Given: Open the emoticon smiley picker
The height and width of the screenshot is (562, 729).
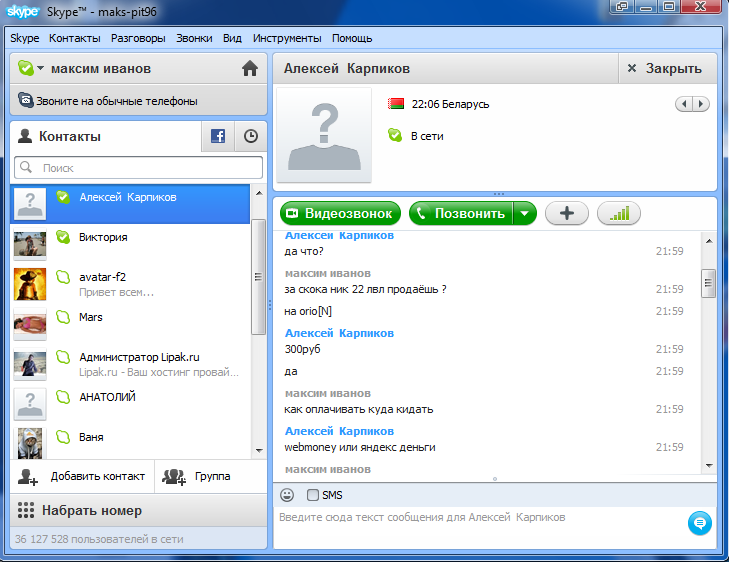Looking at the screenshot, I should [x=287, y=495].
